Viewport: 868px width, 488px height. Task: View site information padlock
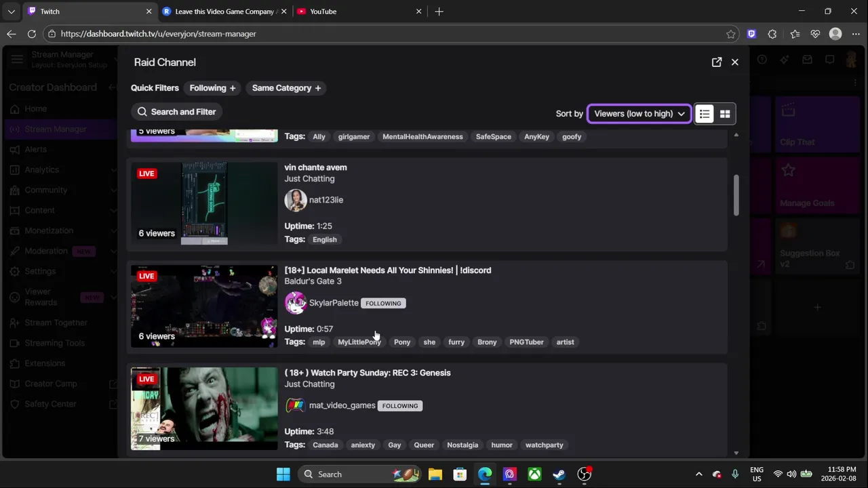click(x=52, y=34)
